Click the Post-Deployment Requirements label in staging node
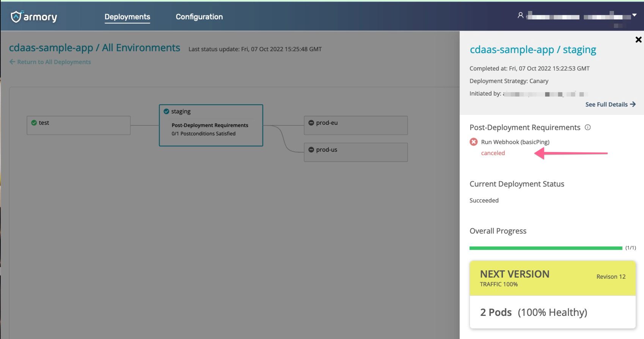This screenshot has height=339, width=644. 210,125
